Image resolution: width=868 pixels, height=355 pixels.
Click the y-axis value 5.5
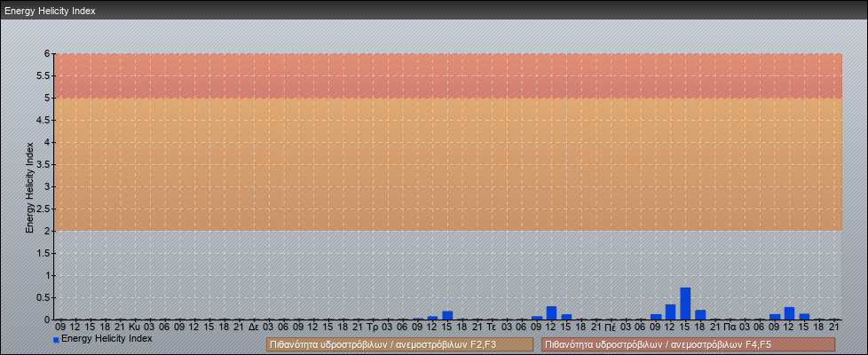pyautogui.click(x=43, y=75)
